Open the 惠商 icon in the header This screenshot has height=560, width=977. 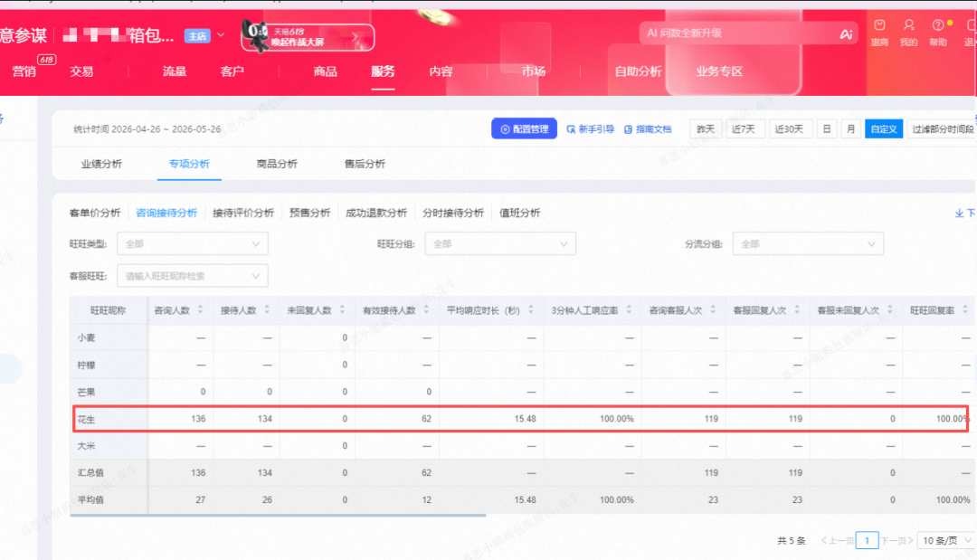879,33
